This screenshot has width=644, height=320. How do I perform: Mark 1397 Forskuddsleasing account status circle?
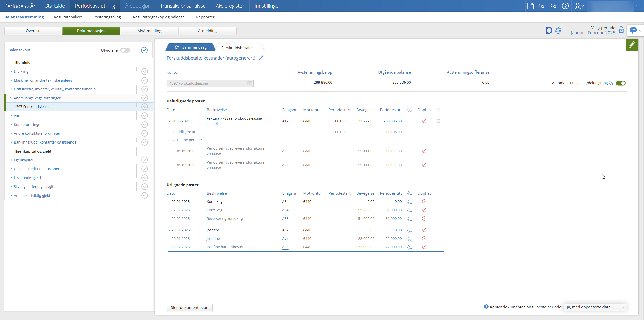tap(144, 107)
